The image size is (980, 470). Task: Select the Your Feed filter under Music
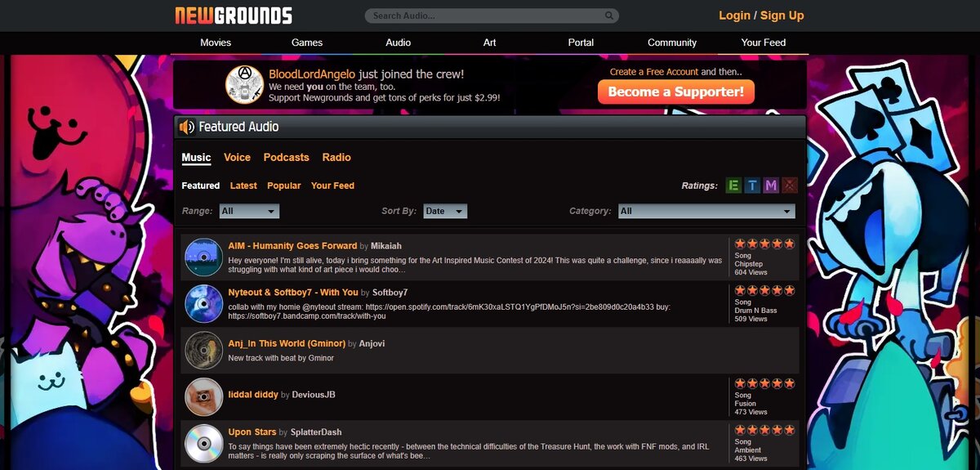pyautogui.click(x=332, y=186)
